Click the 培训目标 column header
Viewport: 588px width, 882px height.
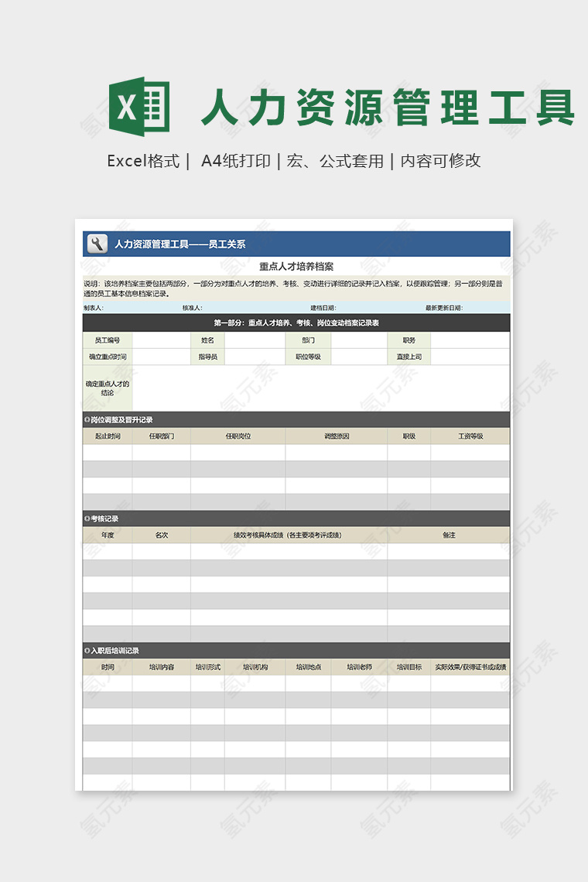(x=409, y=667)
